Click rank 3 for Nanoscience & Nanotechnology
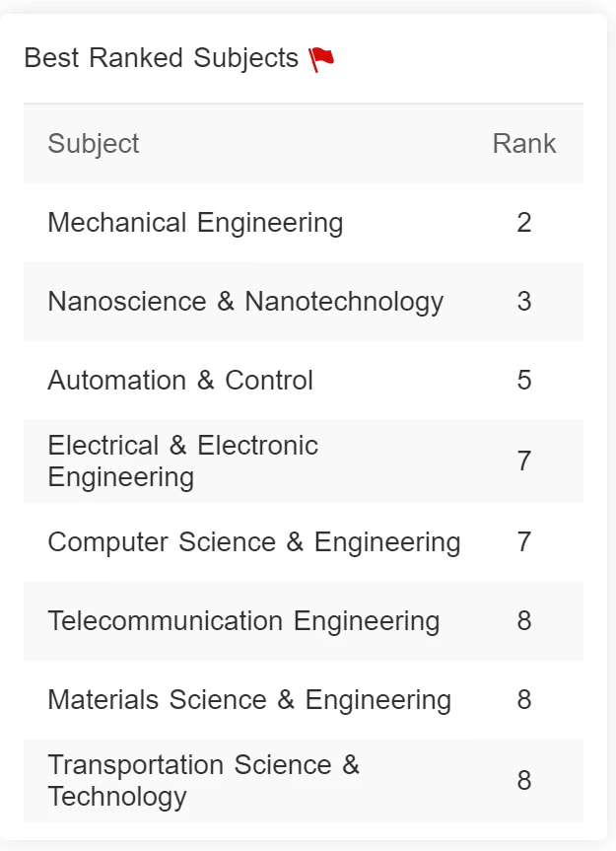 pos(523,301)
